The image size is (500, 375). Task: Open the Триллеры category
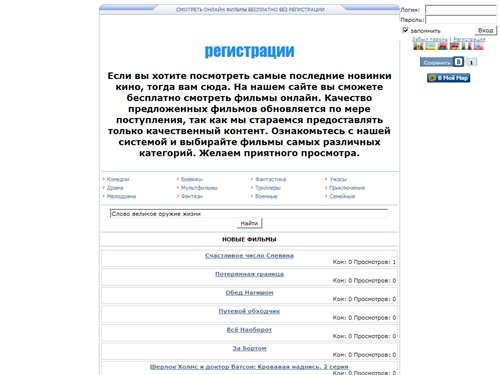268,188
